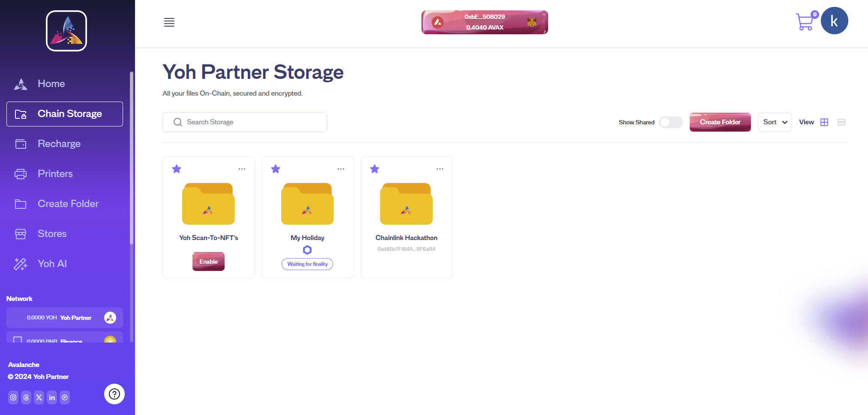Image resolution: width=868 pixels, height=415 pixels.
Task: Click the "Show Shared" label text
Action: (637, 122)
